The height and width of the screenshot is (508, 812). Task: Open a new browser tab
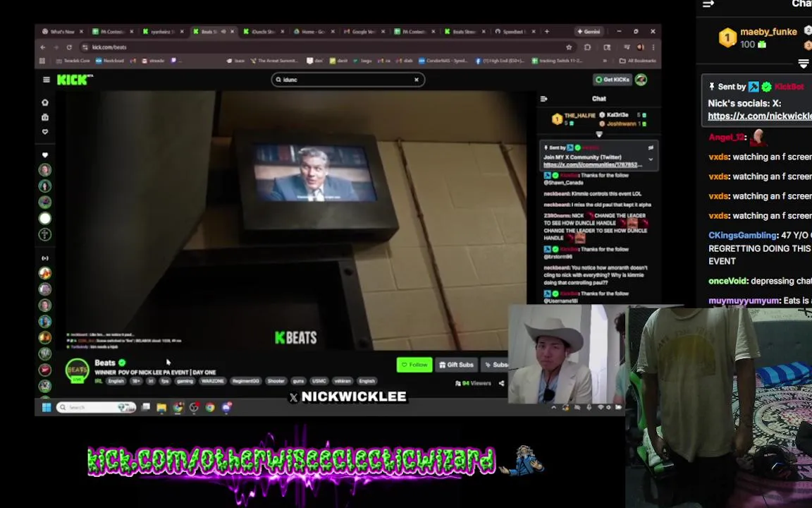(x=547, y=32)
